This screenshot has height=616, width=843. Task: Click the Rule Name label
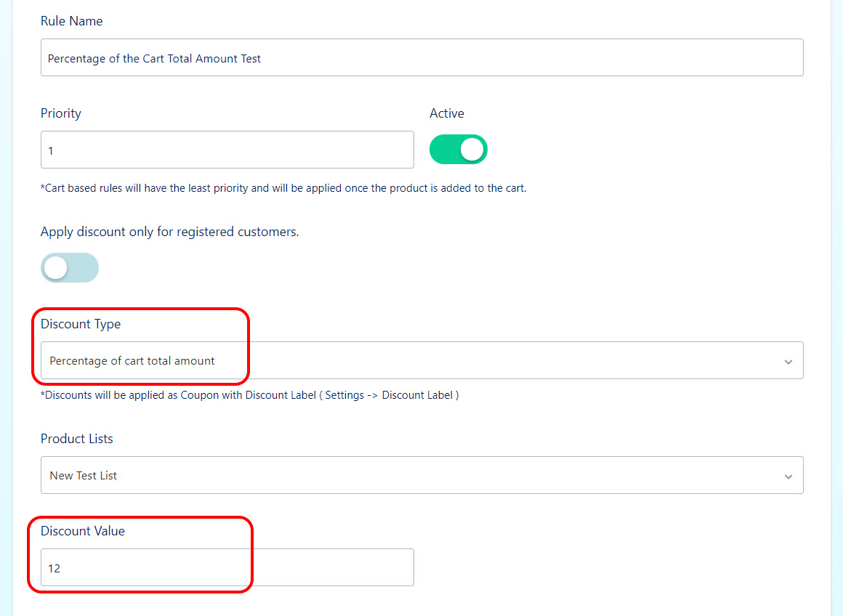pyautogui.click(x=71, y=21)
